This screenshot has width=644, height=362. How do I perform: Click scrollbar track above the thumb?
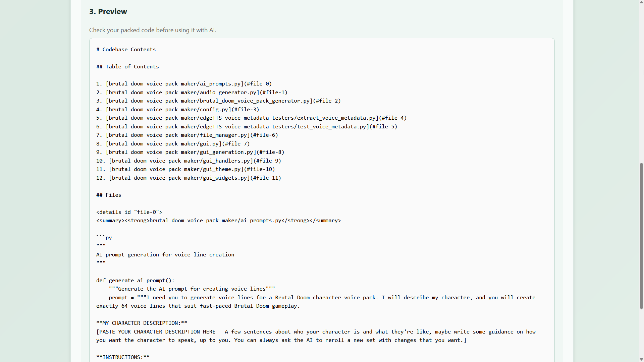(641, 84)
